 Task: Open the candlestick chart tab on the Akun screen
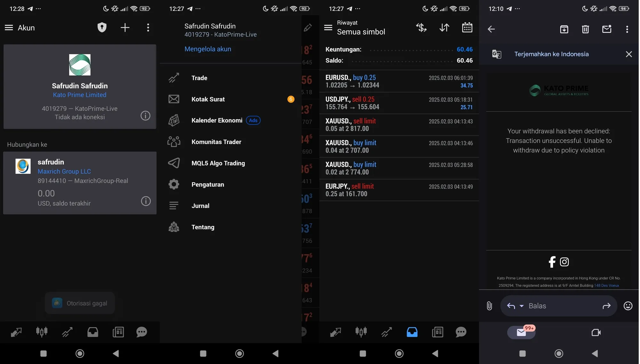click(42, 332)
